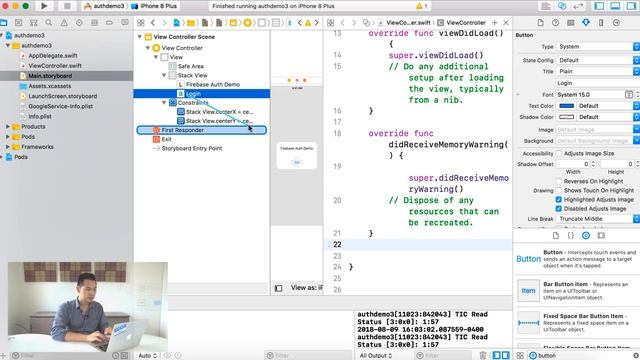Toggle the debug area visibility

(615, 6)
